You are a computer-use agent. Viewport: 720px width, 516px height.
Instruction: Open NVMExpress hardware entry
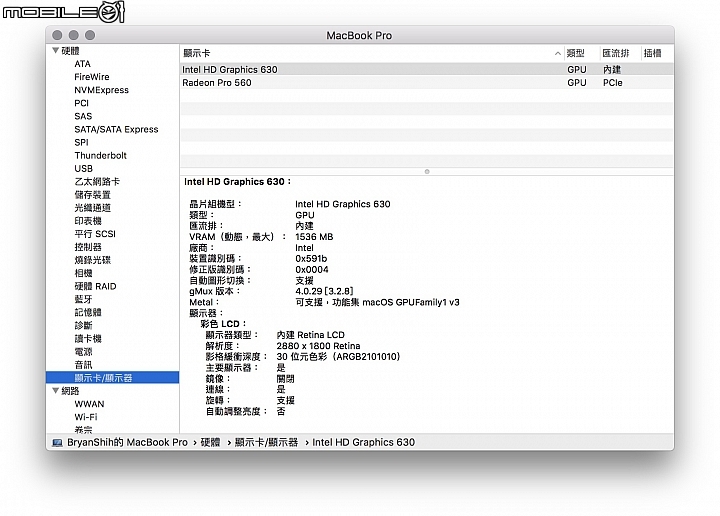tap(101, 90)
